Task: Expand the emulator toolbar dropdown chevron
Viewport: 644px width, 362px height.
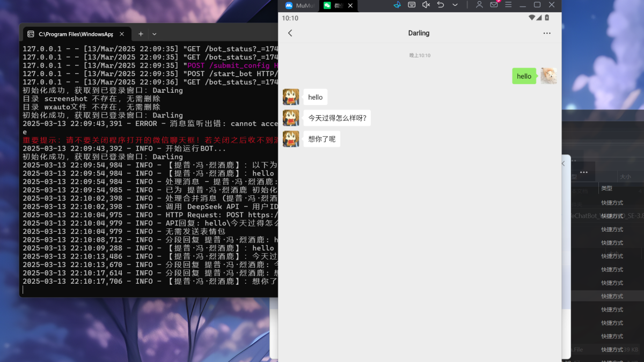Action: (x=455, y=5)
